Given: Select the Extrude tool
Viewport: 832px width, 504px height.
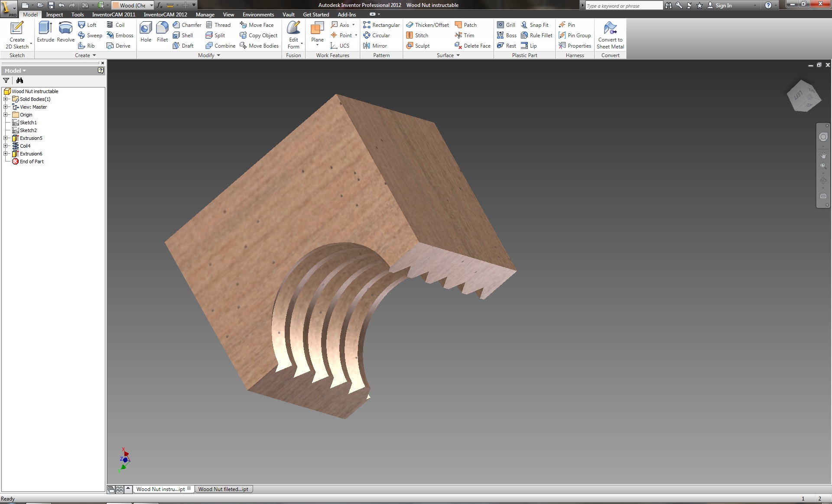Looking at the screenshot, I should click(x=45, y=32).
